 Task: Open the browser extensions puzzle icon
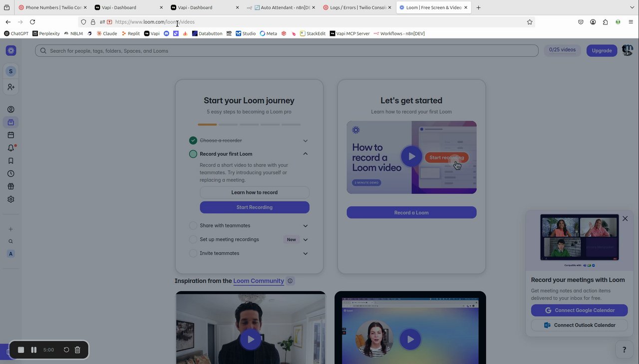(606, 22)
